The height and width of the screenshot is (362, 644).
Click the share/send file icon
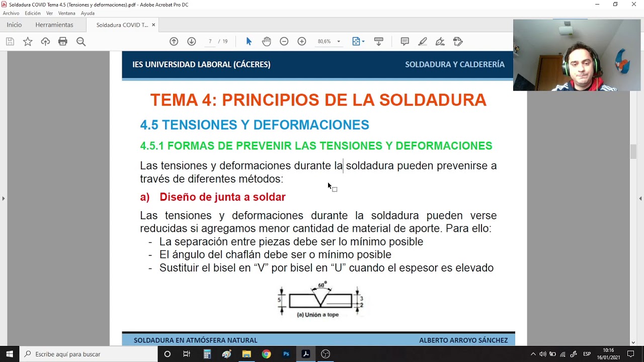[458, 42]
